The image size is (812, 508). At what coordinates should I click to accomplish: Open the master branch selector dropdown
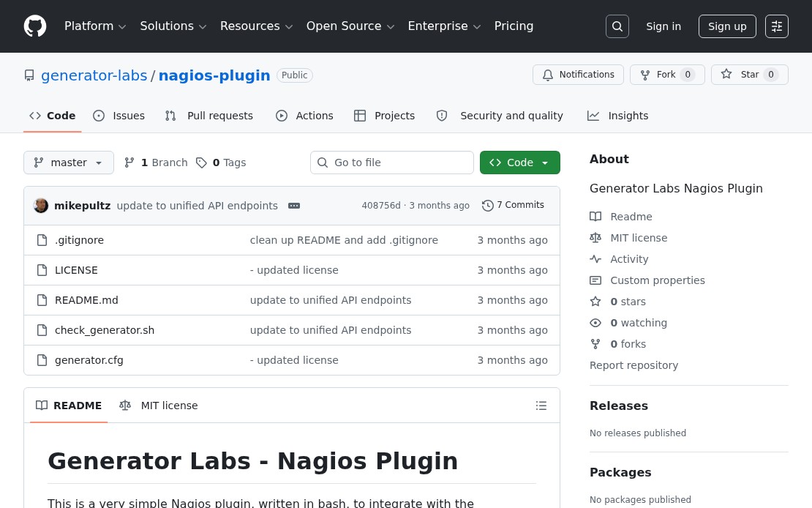click(x=68, y=163)
